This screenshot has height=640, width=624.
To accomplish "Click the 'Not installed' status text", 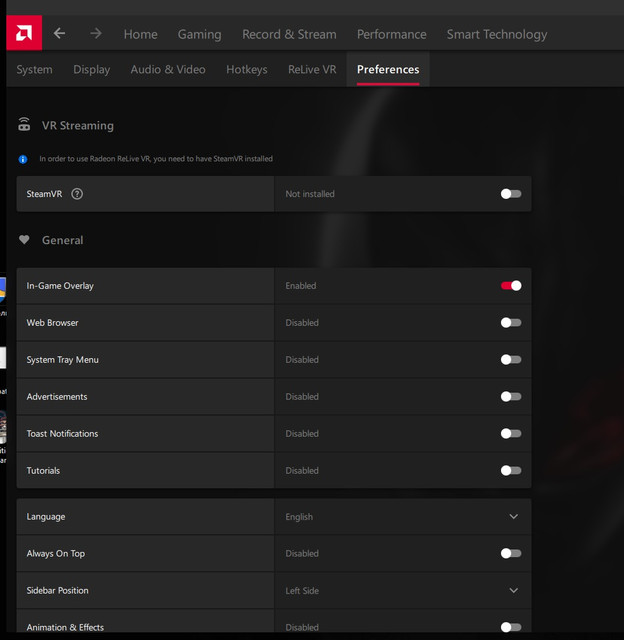I will pos(310,194).
